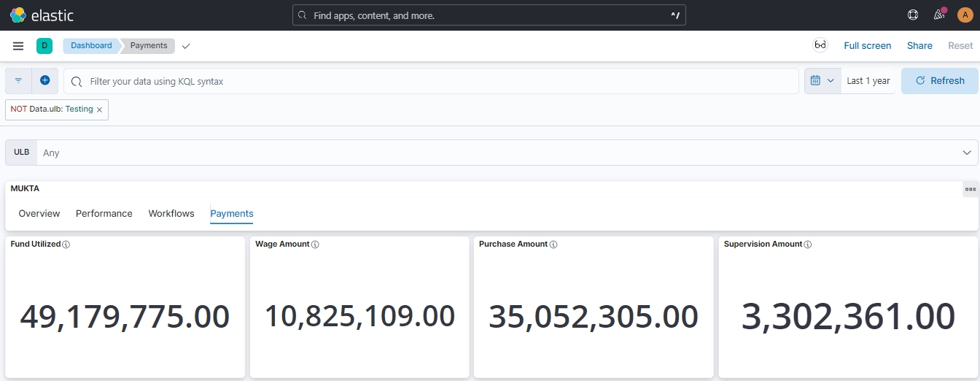Open the filter options menu icon

(18, 81)
